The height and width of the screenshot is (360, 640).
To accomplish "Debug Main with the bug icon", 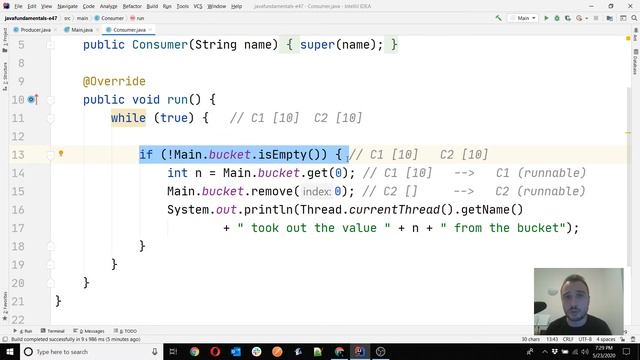I will [557, 18].
